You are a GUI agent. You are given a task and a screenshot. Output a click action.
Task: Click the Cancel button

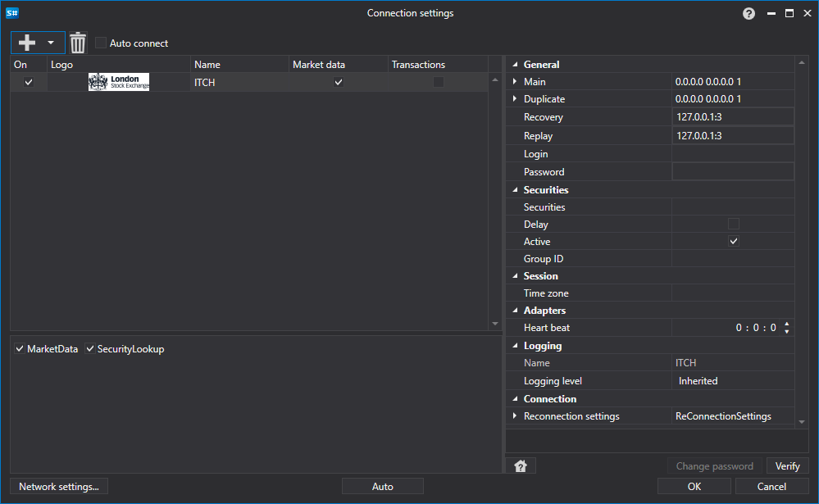(x=771, y=486)
